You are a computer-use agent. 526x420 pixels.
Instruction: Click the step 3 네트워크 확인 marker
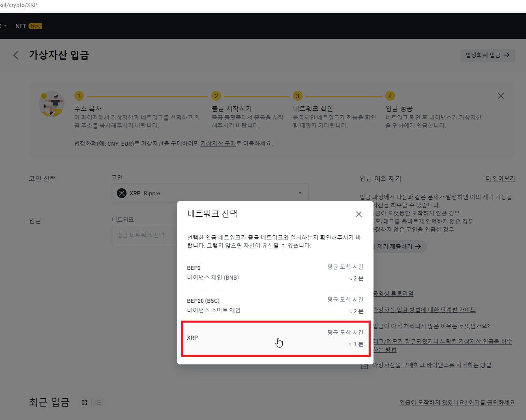click(x=298, y=96)
